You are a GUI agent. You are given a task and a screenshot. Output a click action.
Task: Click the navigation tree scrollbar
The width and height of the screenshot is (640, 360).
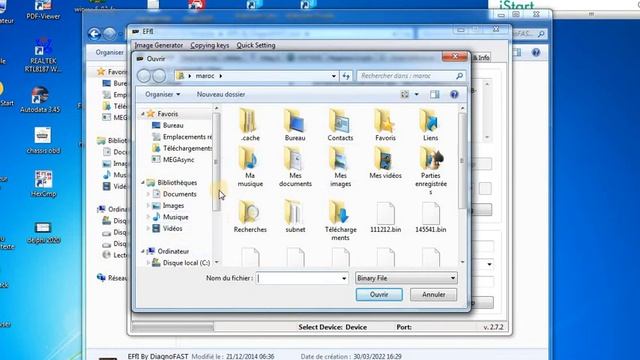[x=216, y=162]
